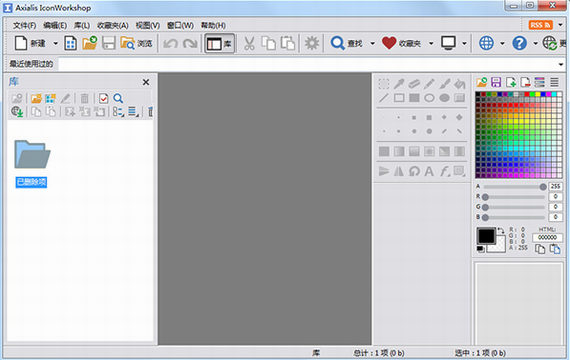Screen dimensions: 570x360
Task: Select the 已删除项 folder thumbnail
Action: (32, 155)
